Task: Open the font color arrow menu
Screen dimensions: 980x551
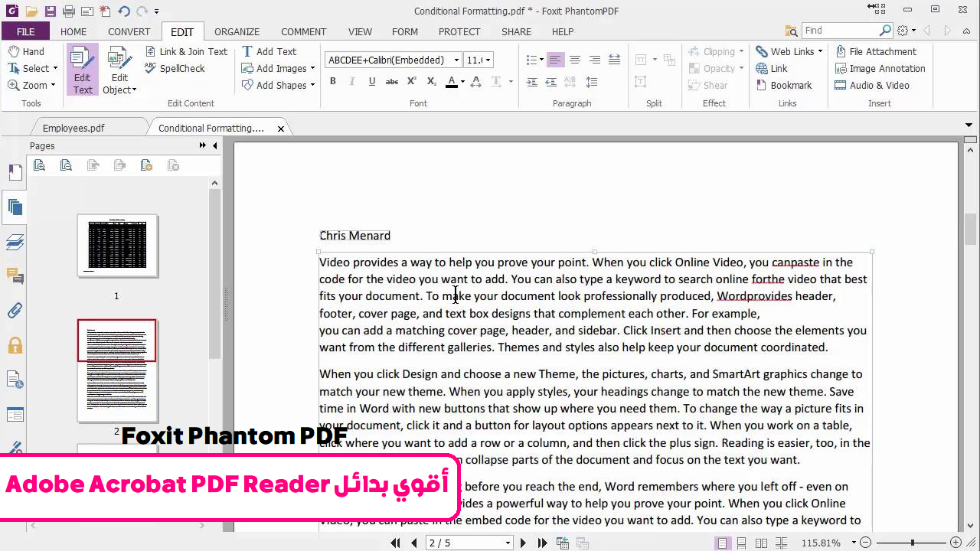Action: click(x=462, y=82)
